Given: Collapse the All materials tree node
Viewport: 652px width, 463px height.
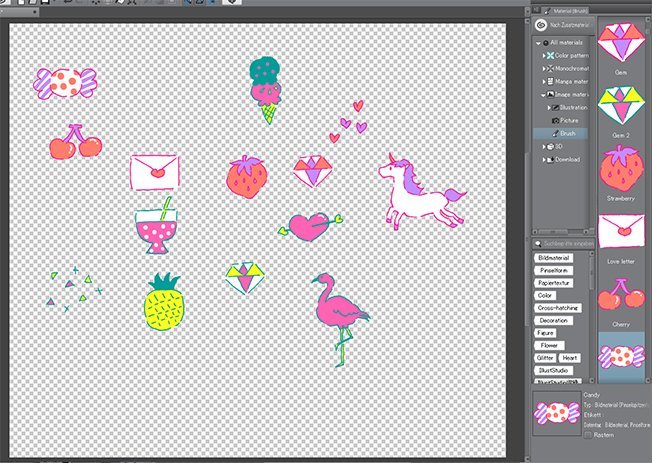Looking at the screenshot, I should point(538,43).
